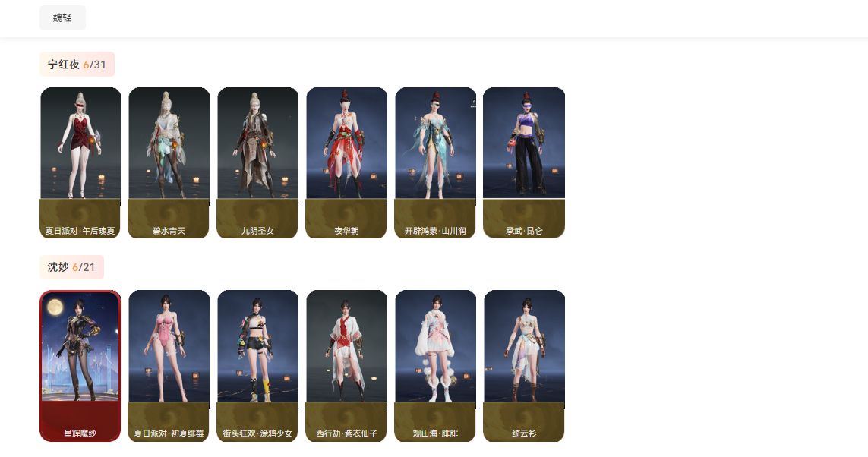Screen dimensions: 868x457
Task: Select the 魏轻 character tag
Action: [62, 17]
